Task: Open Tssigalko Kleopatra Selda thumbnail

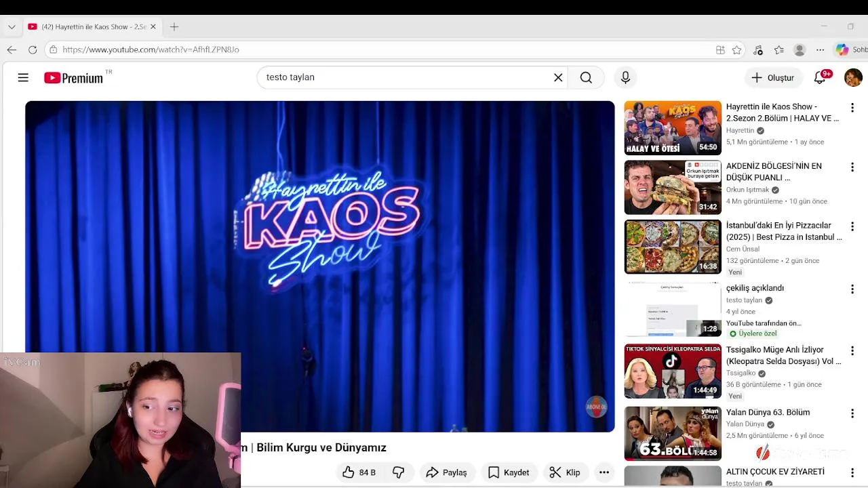Action: (x=673, y=371)
